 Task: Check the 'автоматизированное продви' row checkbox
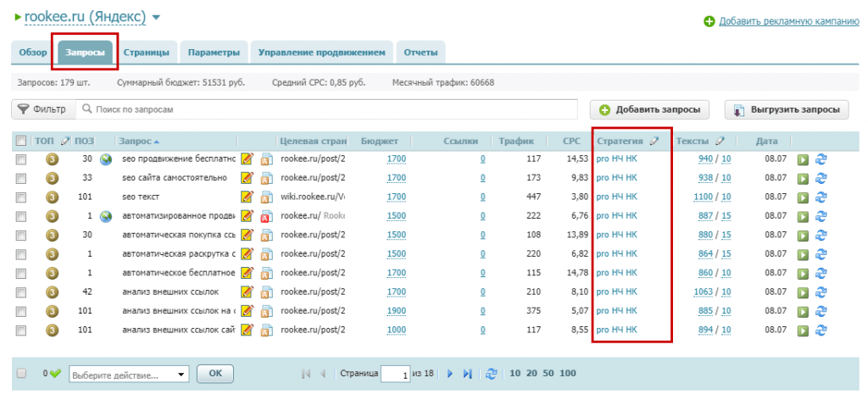click(x=21, y=216)
